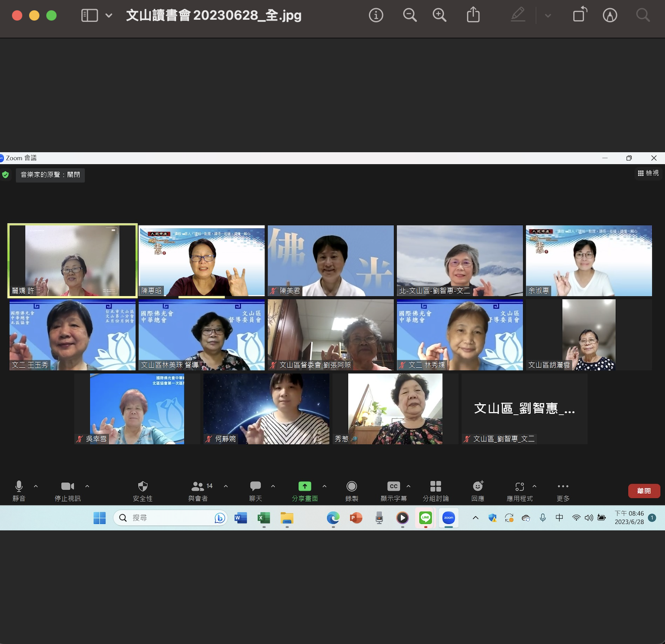Click the Info inspector icon in Preview toolbar
The width and height of the screenshot is (665, 644).
pos(376,15)
